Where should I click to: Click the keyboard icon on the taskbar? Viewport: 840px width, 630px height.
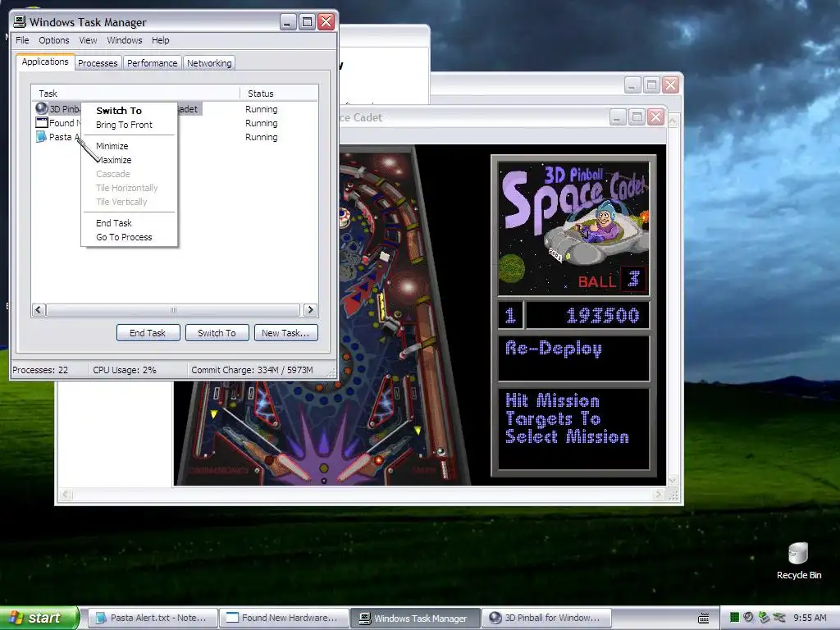[x=703, y=619]
